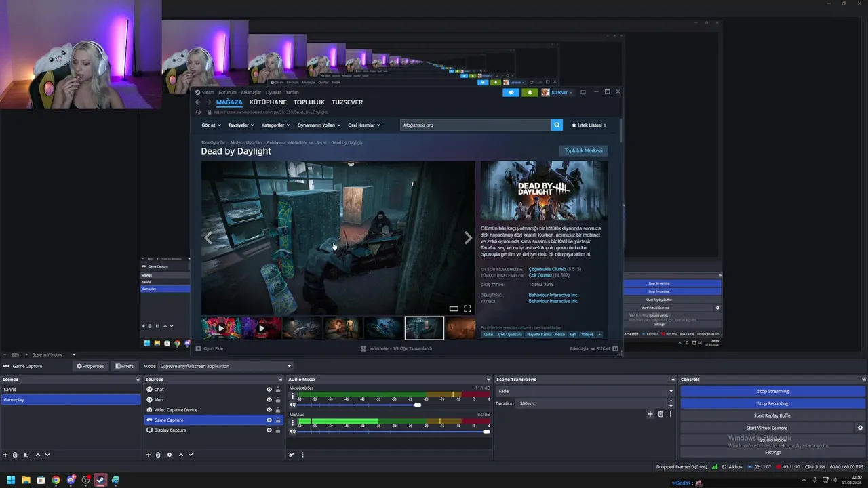Image resolution: width=868 pixels, height=488 pixels.
Task: Open Steam from the Windows taskbar
Action: click(100, 480)
